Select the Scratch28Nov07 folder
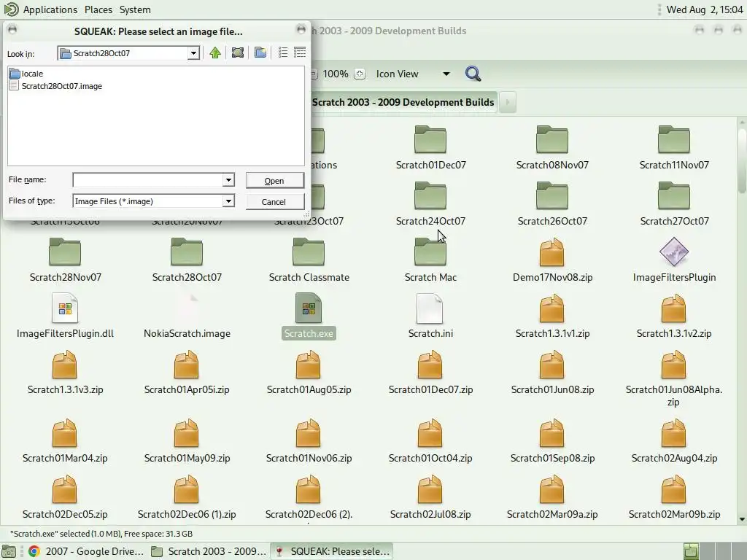The height and width of the screenshot is (560, 747). tap(65, 260)
